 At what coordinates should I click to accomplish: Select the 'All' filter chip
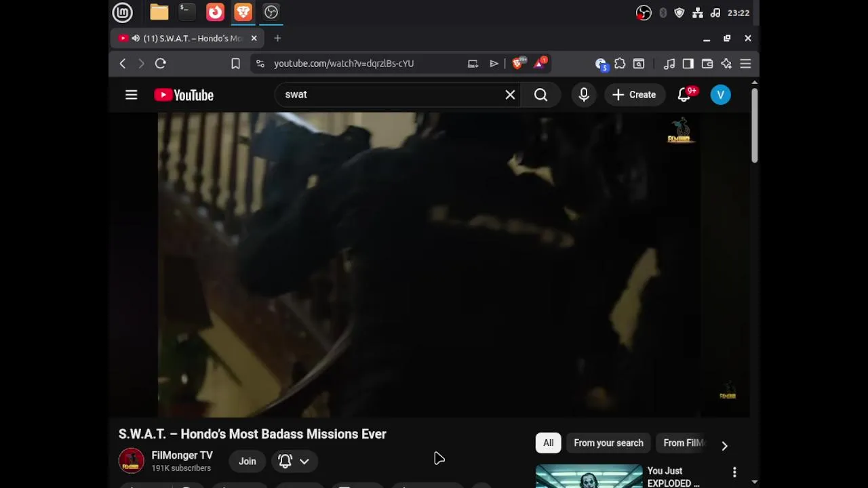coord(548,443)
